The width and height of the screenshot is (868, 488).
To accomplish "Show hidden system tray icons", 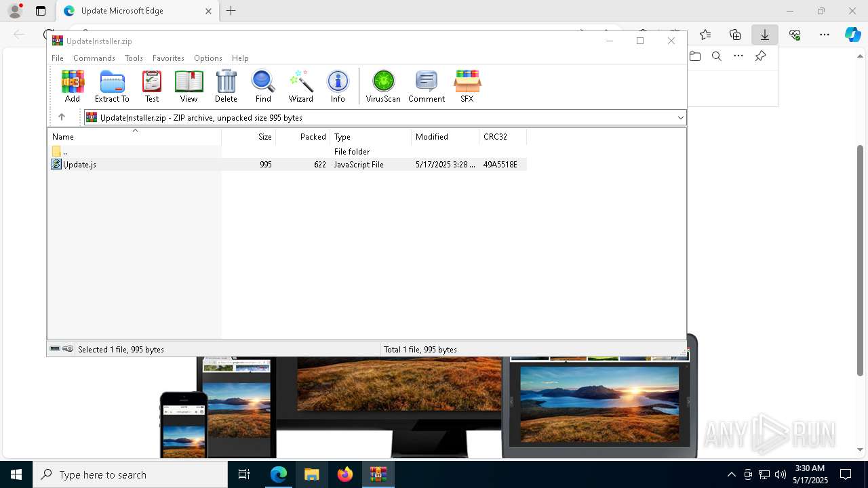I will coord(731,474).
